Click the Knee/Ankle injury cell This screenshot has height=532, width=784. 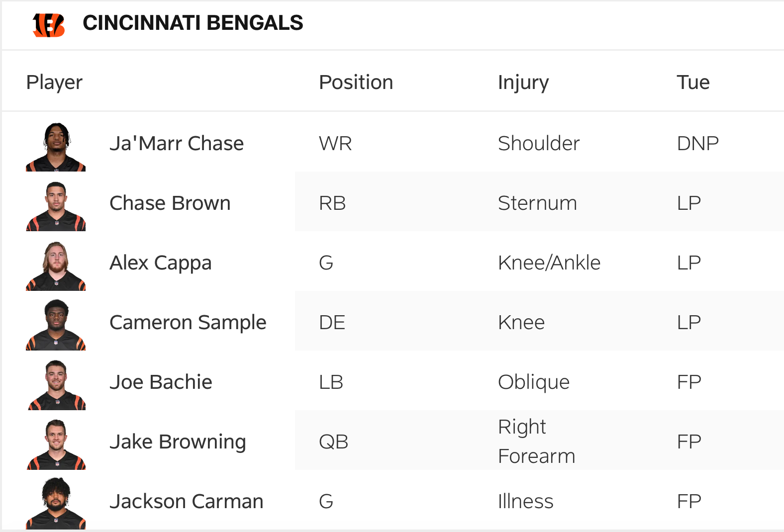coord(549,263)
